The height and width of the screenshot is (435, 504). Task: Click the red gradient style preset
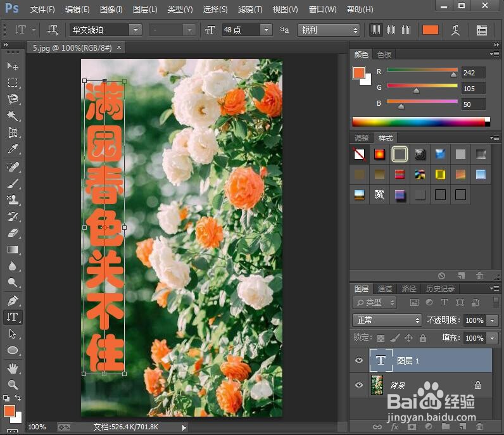coord(379,154)
